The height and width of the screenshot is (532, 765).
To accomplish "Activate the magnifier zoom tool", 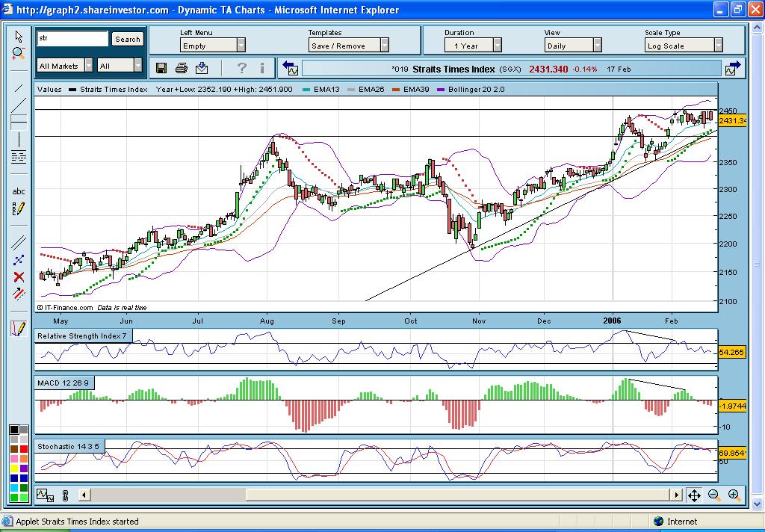I will click(x=19, y=54).
